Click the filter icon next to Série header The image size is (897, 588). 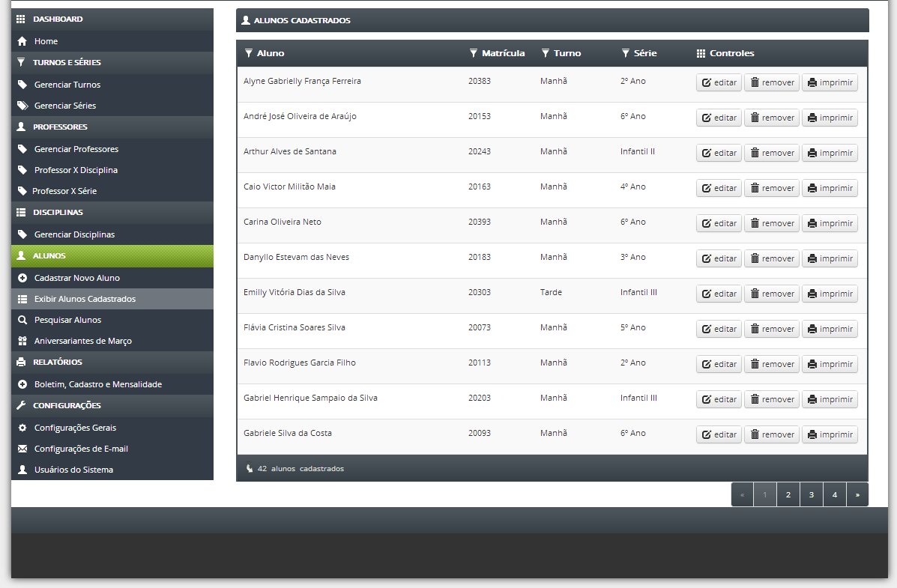625,53
